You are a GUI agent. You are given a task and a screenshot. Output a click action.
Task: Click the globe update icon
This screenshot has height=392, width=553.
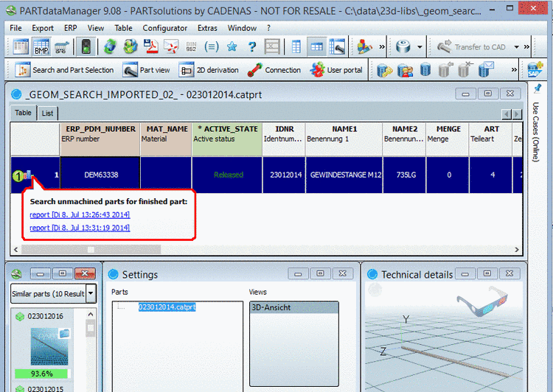[x=130, y=46]
